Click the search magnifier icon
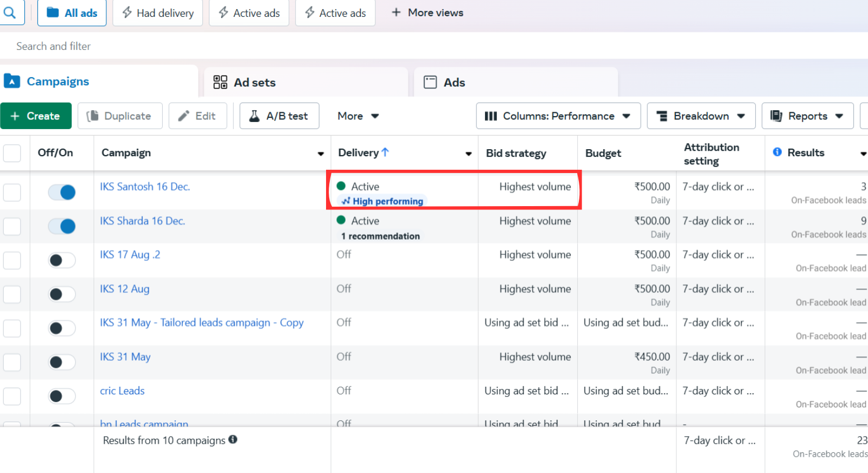The image size is (868, 473). [x=9, y=12]
